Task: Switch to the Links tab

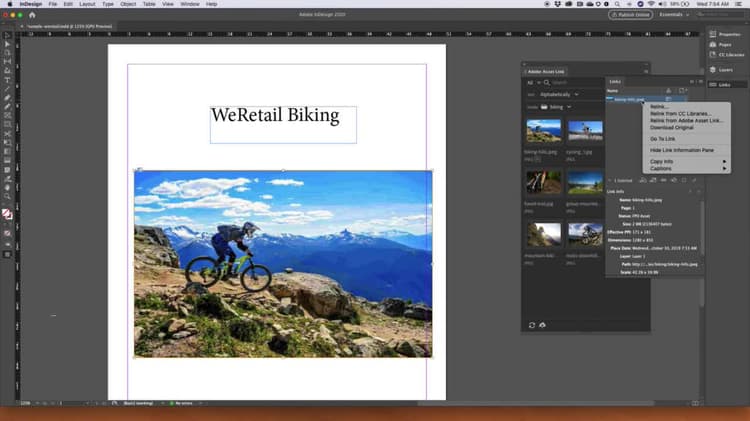Action: click(615, 82)
